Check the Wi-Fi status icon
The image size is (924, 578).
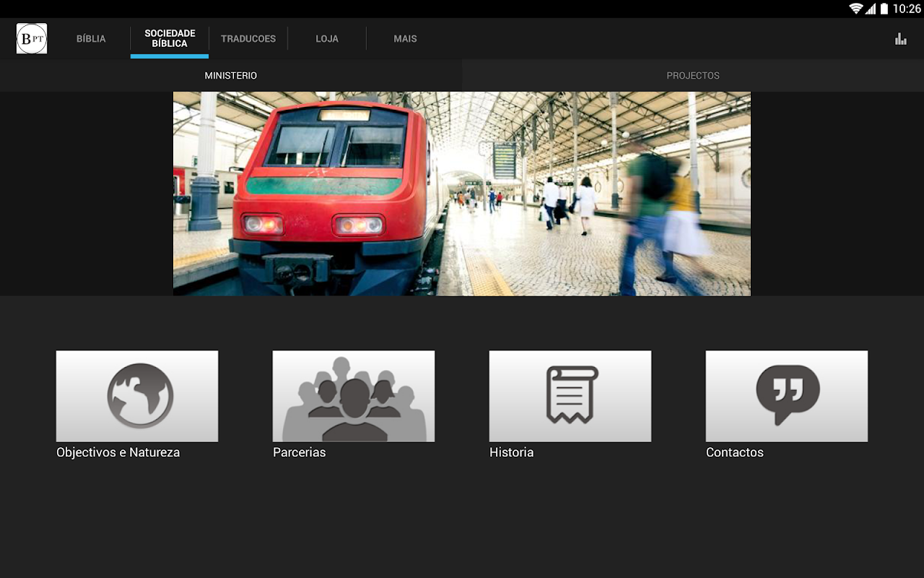[x=856, y=9]
